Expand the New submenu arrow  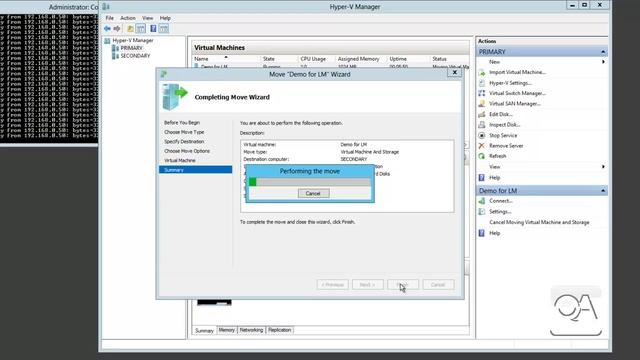603,62
